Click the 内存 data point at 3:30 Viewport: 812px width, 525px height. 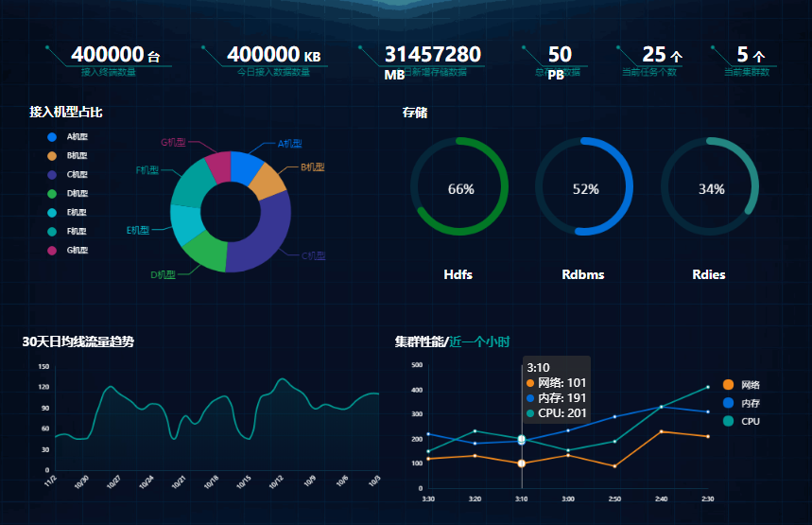click(428, 434)
